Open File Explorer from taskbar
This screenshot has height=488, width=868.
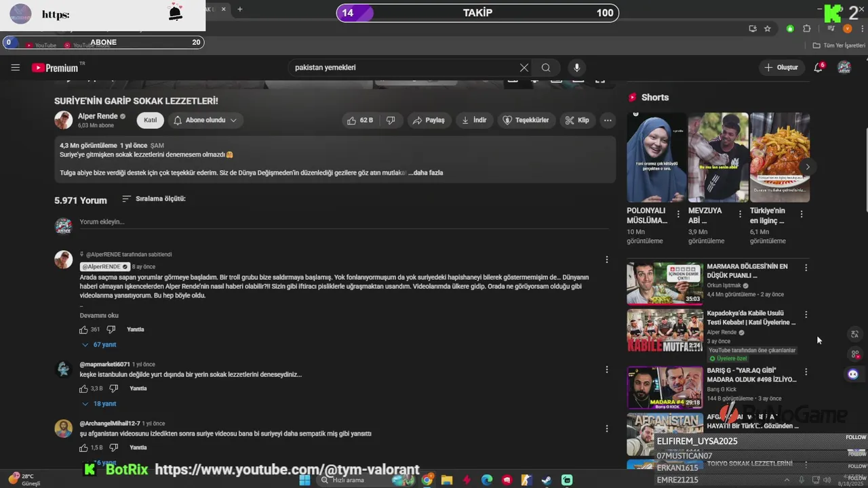point(447,480)
